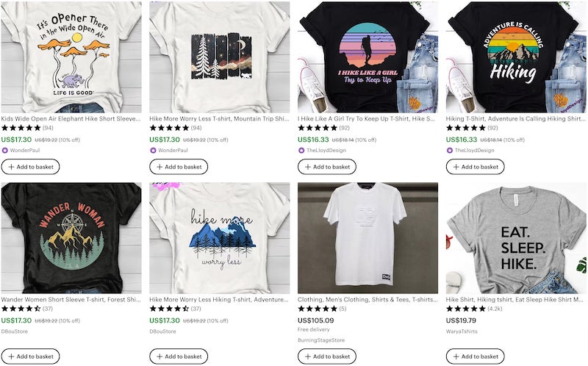Click the star rating under the Wander Women shirt
This screenshot has height=366, width=588.
coord(21,309)
